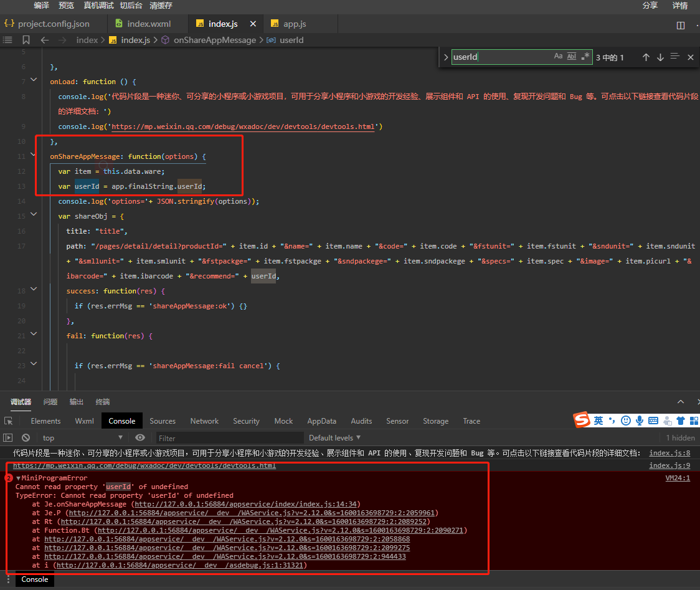Screen dimensions: 700x590
Task: Open the split editor icon
Action: [680, 26]
